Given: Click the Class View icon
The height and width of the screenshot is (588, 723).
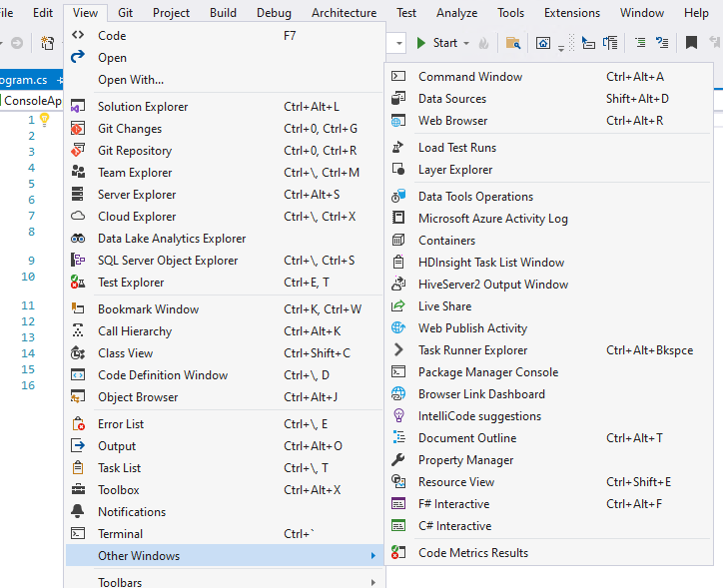Looking at the screenshot, I should (78, 353).
